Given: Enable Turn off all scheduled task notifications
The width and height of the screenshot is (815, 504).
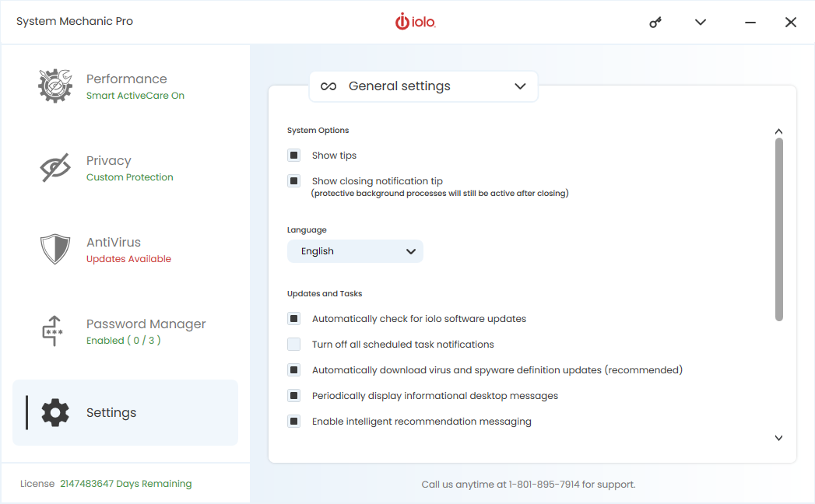Looking at the screenshot, I should [x=293, y=344].
